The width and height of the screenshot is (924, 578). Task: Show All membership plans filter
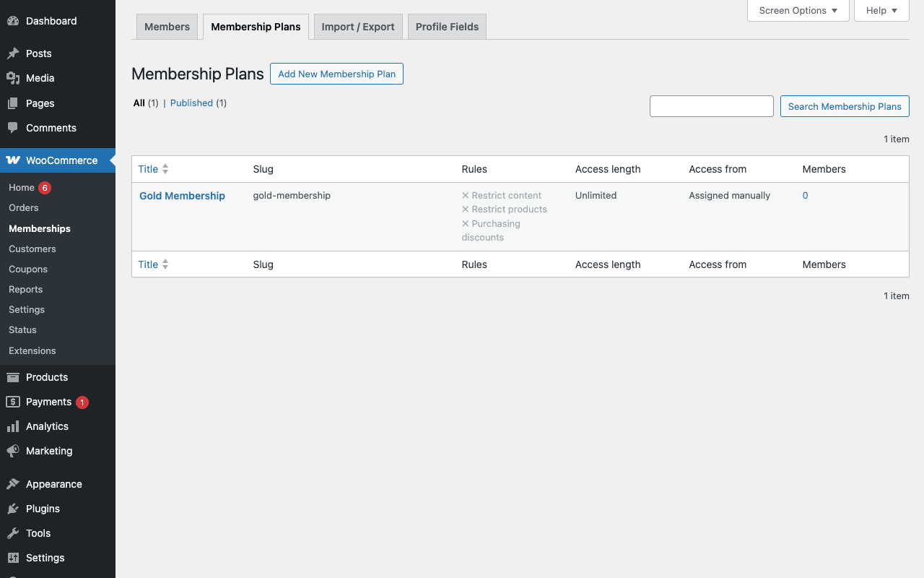click(x=139, y=103)
